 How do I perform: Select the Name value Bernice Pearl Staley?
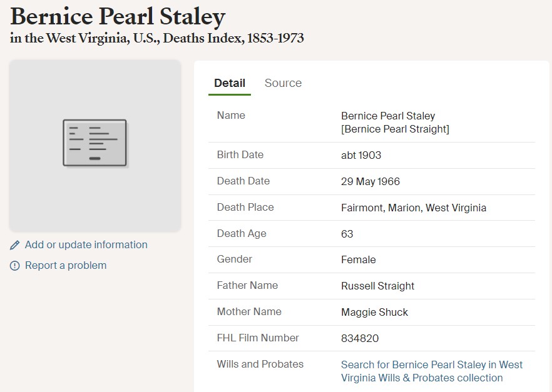click(x=388, y=116)
